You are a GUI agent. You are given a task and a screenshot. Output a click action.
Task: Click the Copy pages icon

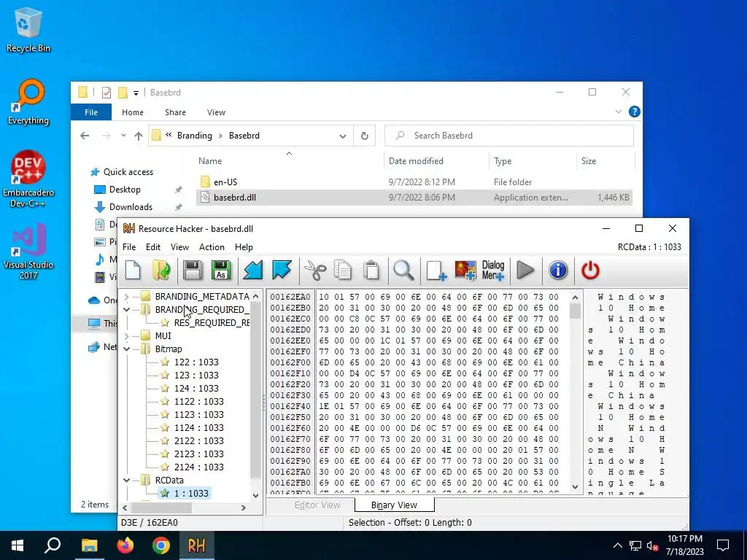coord(343,270)
